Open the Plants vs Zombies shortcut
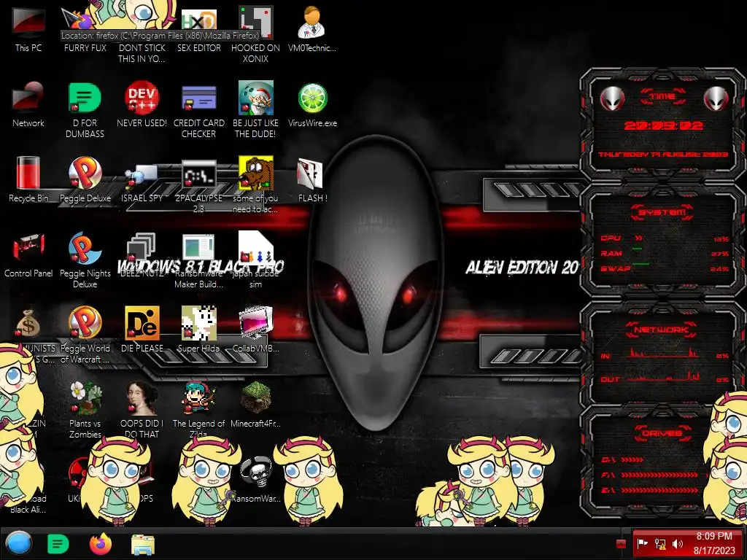Viewport: 747px width, 560px height. tap(85, 410)
